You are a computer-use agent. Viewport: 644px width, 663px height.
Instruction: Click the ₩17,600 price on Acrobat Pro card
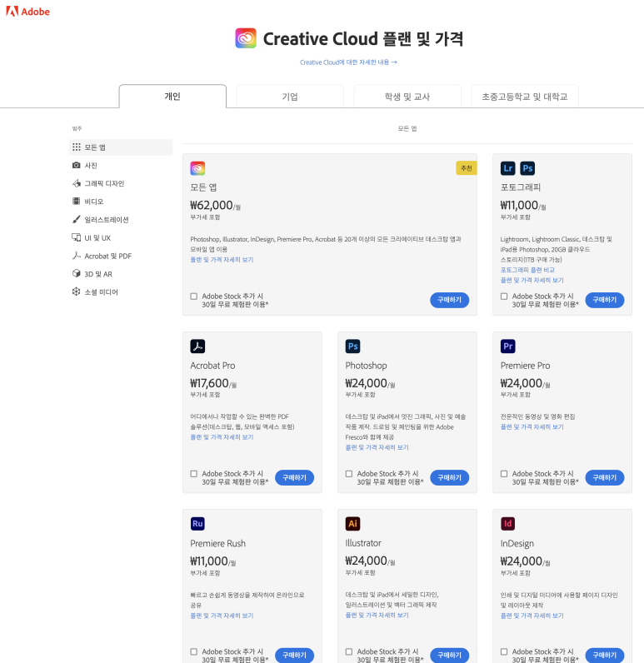click(213, 383)
